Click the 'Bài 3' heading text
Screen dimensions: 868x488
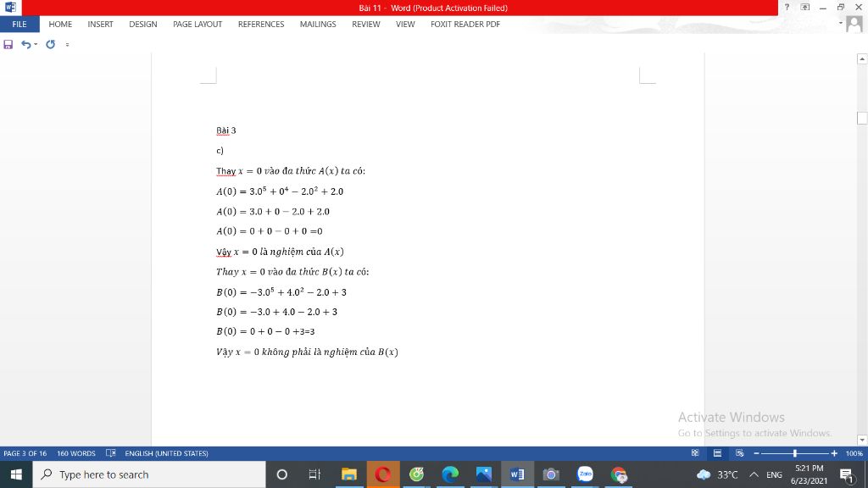pyautogui.click(x=225, y=130)
